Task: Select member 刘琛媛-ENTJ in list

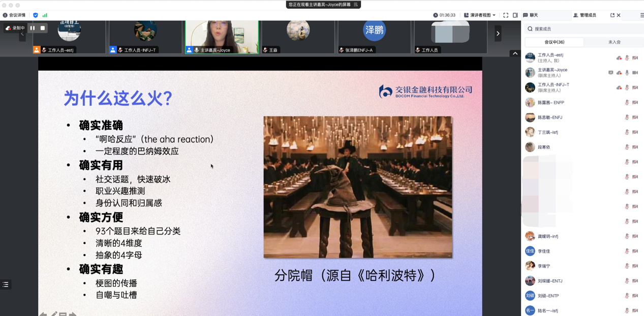Action: [x=582, y=281]
